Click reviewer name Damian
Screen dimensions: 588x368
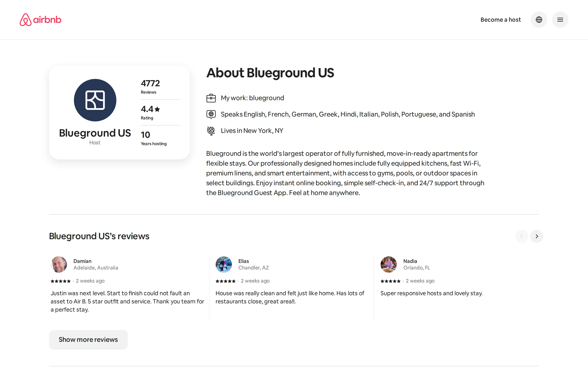(82, 261)
